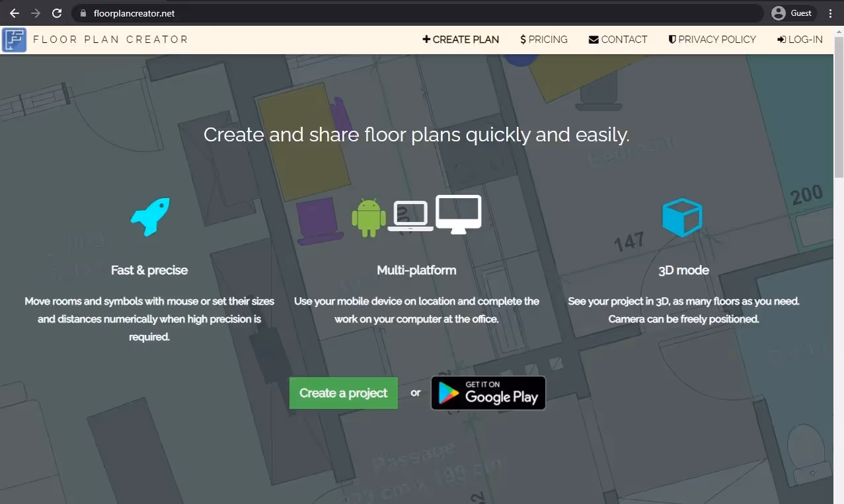This screenshot has width=844, height=504.
Task: Open the Guest profile button
Action: [793, 13]
